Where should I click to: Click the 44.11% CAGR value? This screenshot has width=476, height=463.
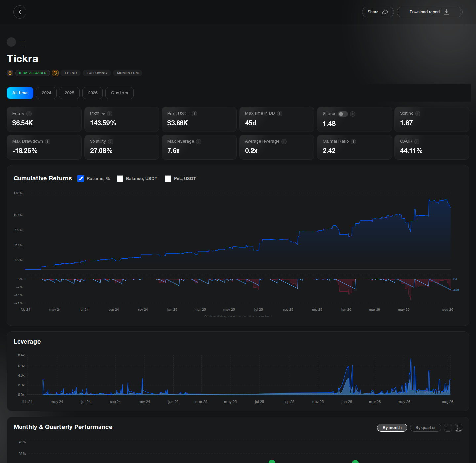411,151
